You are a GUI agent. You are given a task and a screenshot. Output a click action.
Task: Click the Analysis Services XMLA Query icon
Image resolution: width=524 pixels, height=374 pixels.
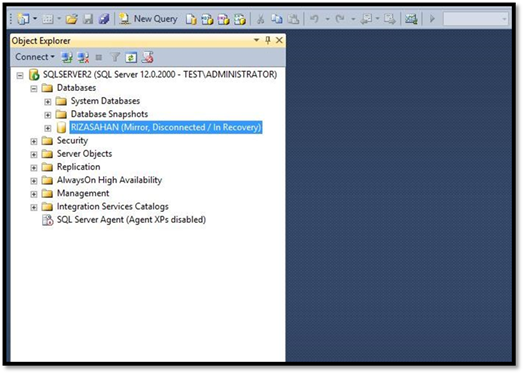click(x=240, y=19)
